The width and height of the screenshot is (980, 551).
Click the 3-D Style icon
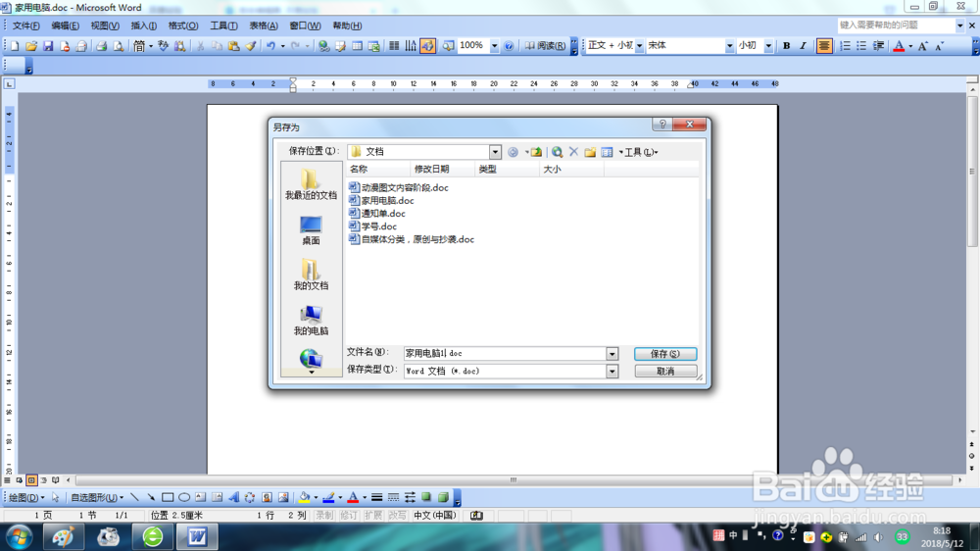443,498
